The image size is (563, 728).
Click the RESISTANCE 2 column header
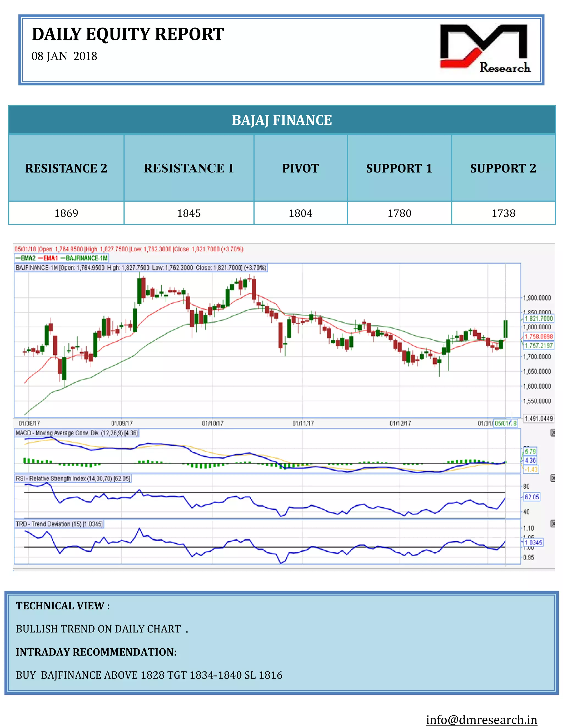click(66, 168)
